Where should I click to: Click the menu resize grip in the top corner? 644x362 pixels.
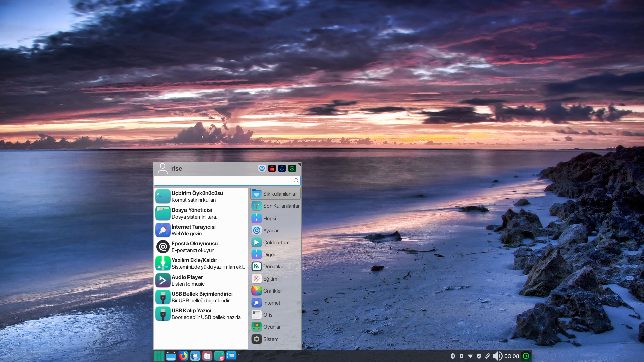pyautogui.click(x=299, y=164)
